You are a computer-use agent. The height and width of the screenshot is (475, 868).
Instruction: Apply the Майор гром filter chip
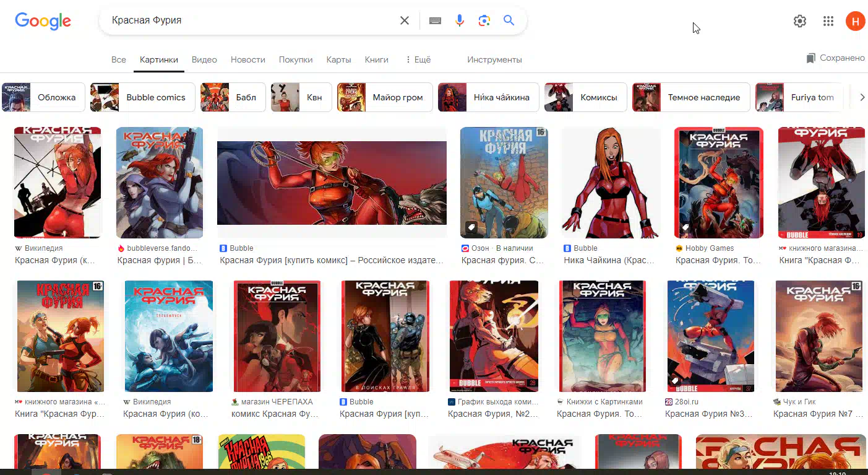(385, 97)
